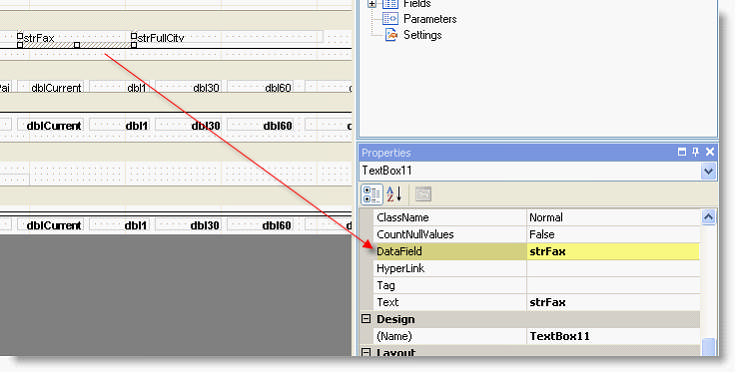The width and height of the screenshot is (736, 373).
Task: Open the TextBox11 object dropdown
Action: click(x=709, y=171)
